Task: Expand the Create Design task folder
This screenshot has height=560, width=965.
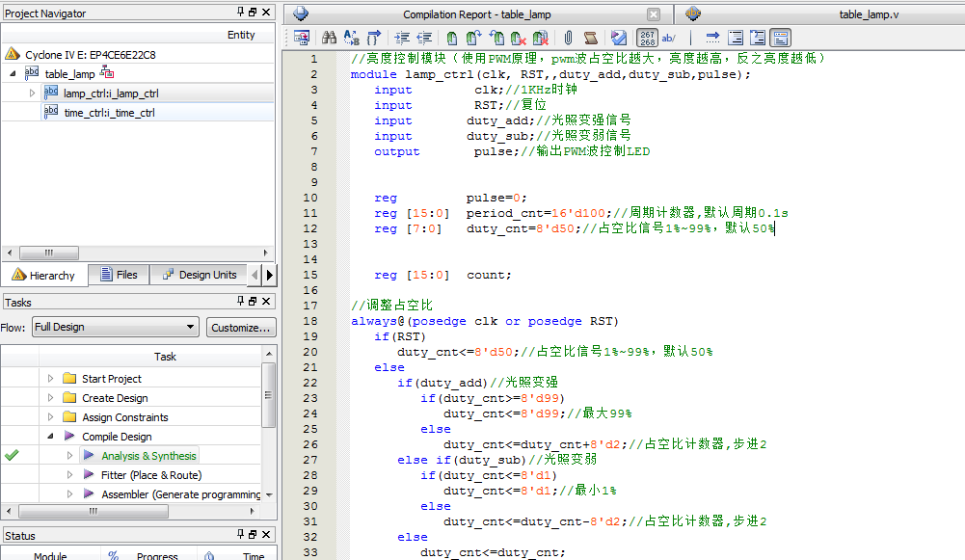Action: [x=50, y=397]
